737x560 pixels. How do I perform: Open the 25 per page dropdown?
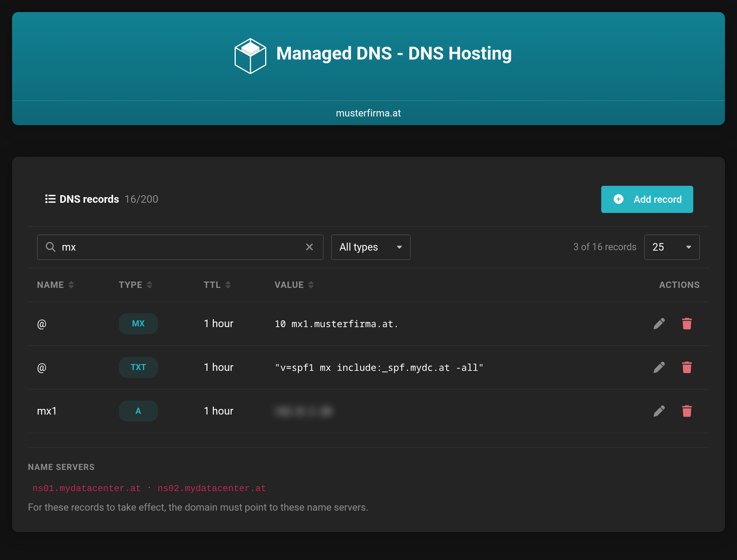point(672,247)
